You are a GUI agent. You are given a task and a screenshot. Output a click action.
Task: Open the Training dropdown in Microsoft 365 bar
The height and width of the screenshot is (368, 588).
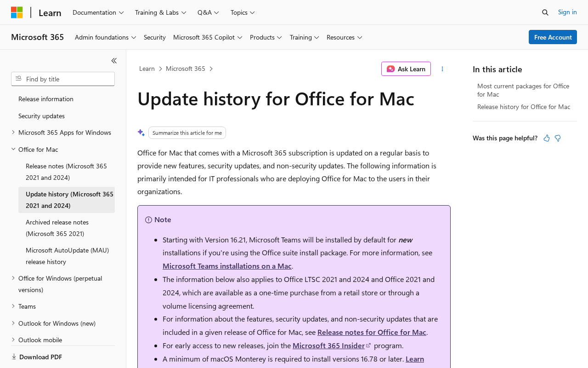(x=305, y=37)
